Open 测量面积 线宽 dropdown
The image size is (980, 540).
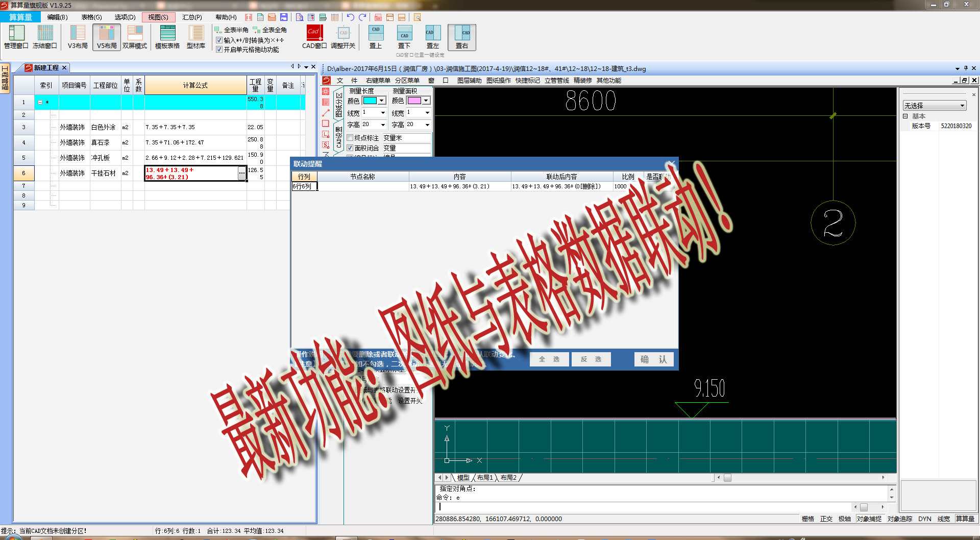pyautogui.click(x=427, y=113)
